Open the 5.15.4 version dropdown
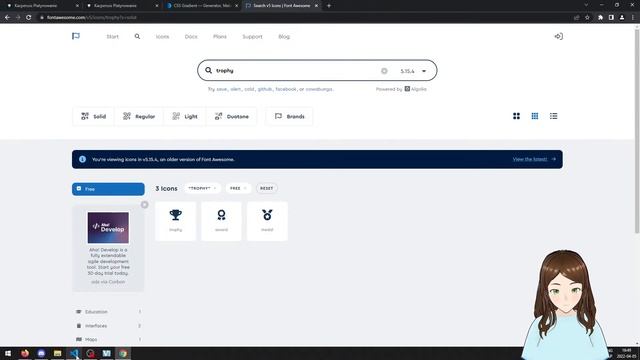Viewport: 640px width, 360px height. coord(413,71)
